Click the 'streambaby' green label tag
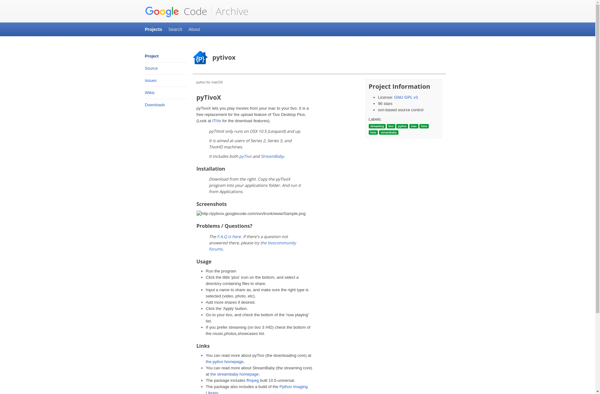The image size is (600, 394). click(389, 133)
